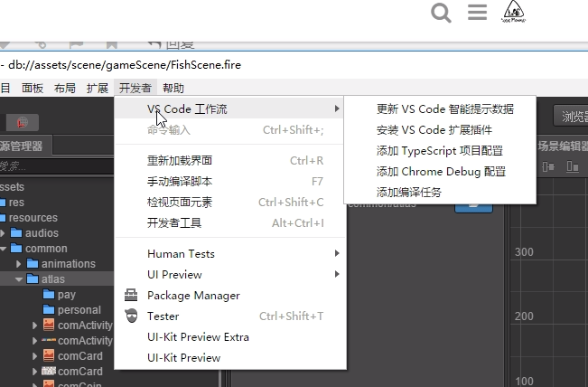Click the right scene editor align icon
Viewport: 588px width, 387px height.
point(573,165)
